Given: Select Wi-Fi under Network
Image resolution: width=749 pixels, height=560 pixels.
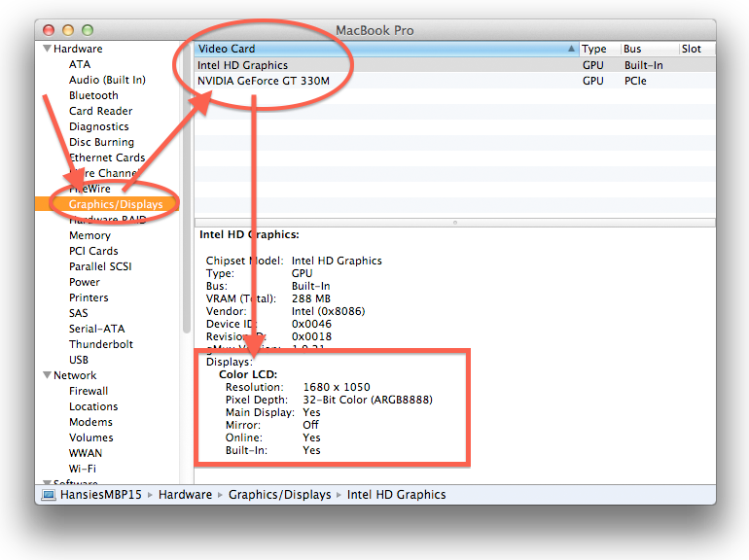Looking at the screenshot, I should pyautogui.click(x=83, y=469).
